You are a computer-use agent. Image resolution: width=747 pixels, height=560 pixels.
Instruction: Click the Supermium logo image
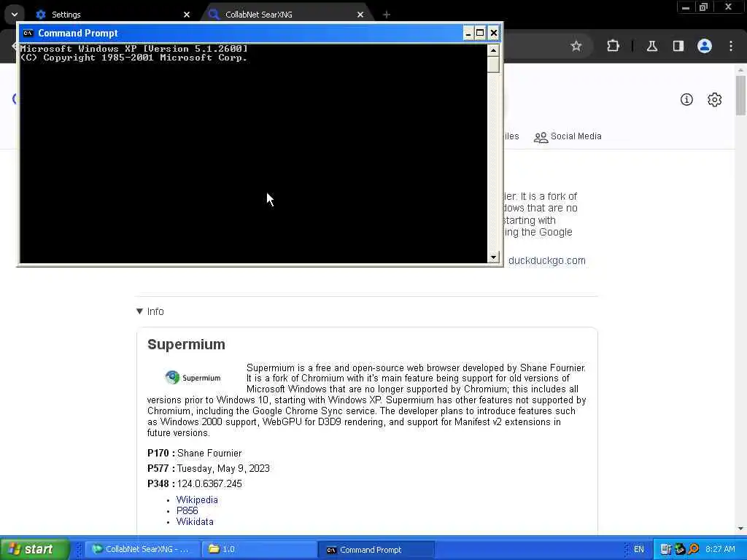(x=193, y=378)
